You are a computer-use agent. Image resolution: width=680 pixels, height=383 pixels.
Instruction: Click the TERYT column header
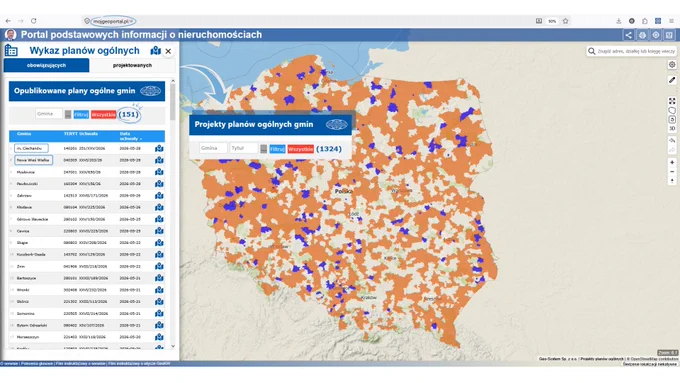point(70,134)
